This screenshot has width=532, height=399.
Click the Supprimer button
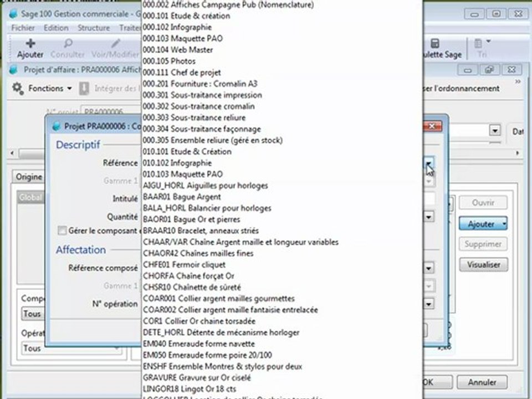pyautogui.click(x=483, y=244)
